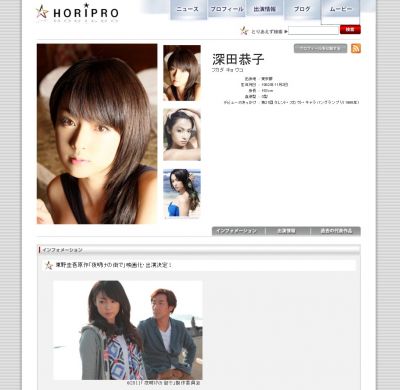400x390 pixels.
Task: Select the bottom beach thumbnail
Action: click(x=182, y=194)
